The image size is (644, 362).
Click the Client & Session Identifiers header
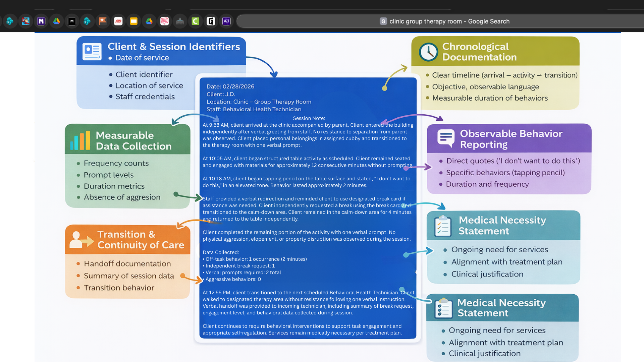(173, 47)
